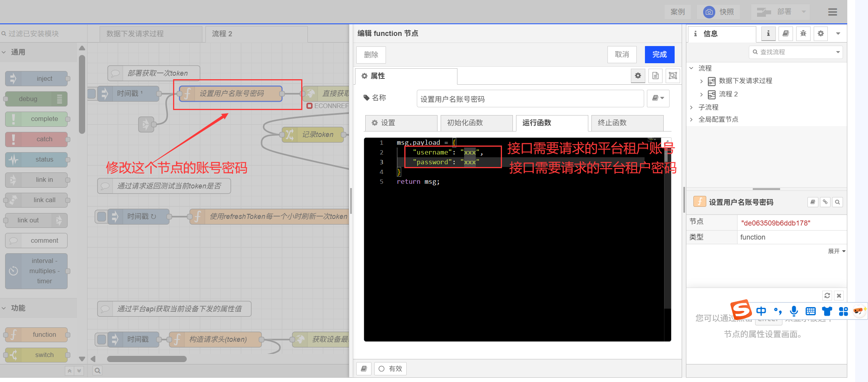Click the 完成 done button
Viewport: 868px width, 382px height.
pyautogui.click(x=659, y=55)
